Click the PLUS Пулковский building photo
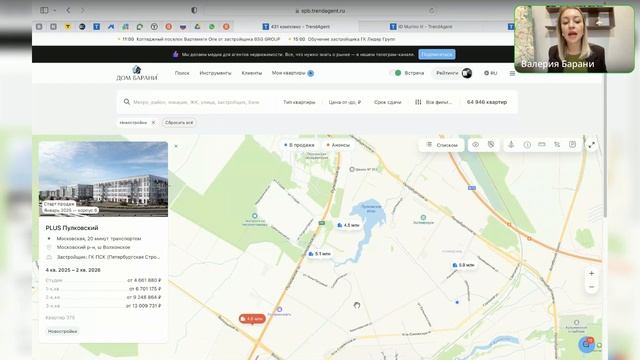This screenshot has height=360, width=640. tap(103, 179)
